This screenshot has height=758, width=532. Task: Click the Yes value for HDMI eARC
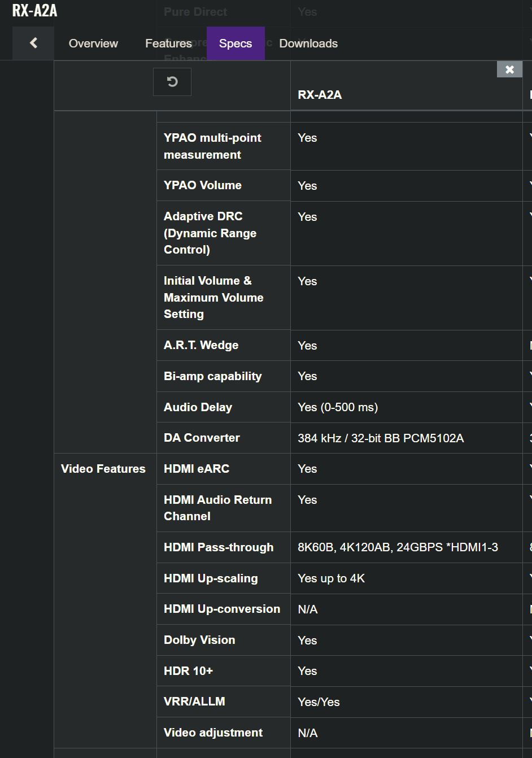coord(307,469)
